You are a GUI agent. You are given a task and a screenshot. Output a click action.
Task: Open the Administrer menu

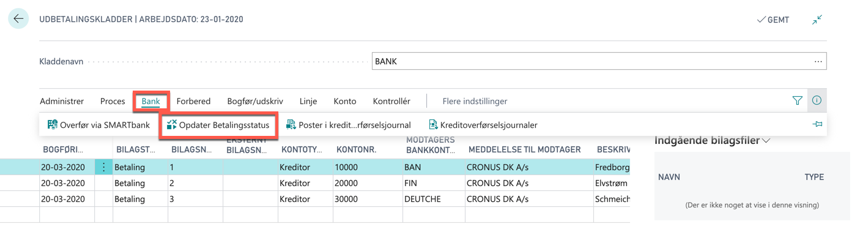click(62, 101)
